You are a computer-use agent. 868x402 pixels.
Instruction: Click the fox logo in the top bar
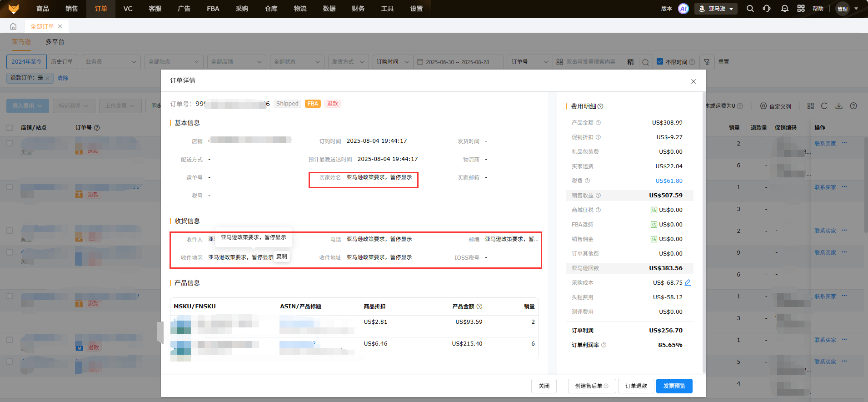pos(14,9)
